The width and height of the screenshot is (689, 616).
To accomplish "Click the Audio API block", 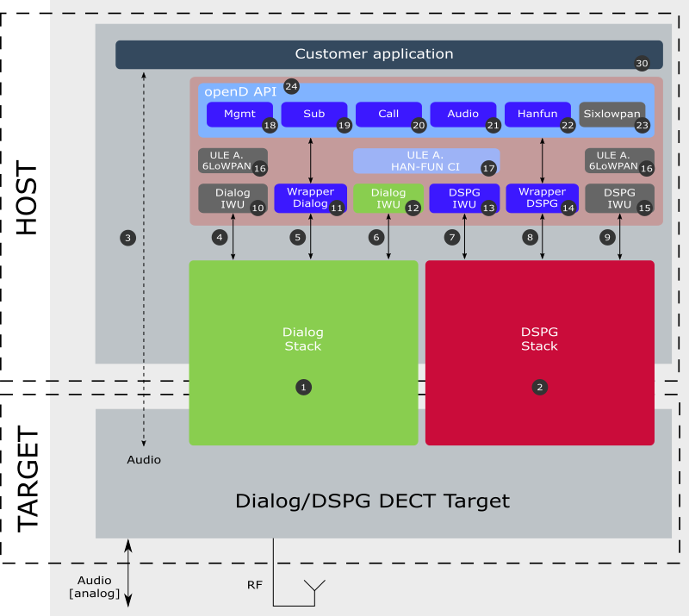I will pyautogui.click(x=463, y=115).
